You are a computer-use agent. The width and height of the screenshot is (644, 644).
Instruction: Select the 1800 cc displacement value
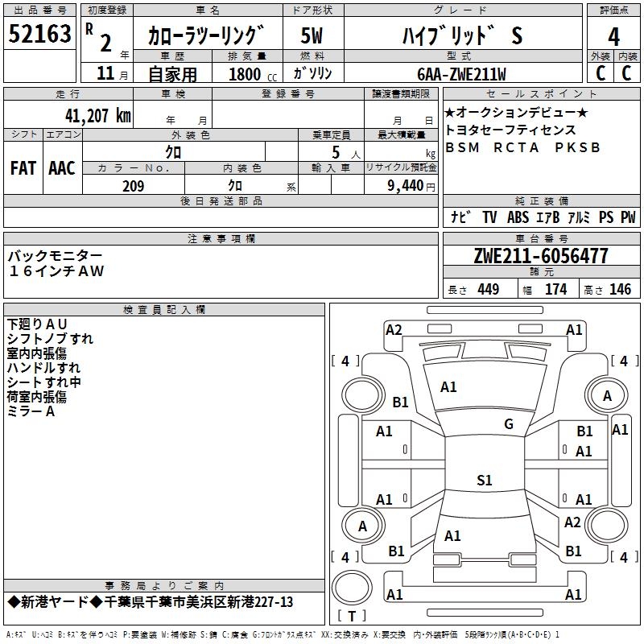250,74
